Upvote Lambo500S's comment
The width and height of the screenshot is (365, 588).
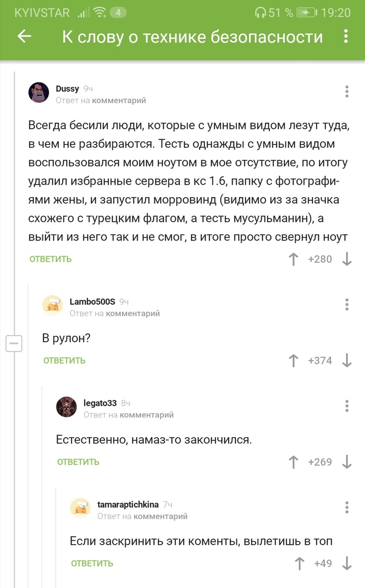pos(294,360)
